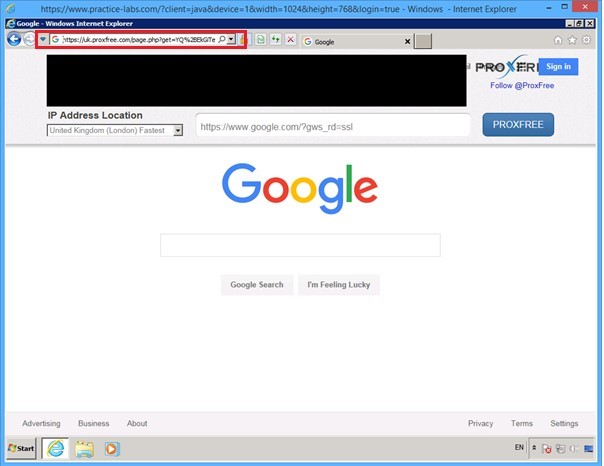Open File Explorer from the taskbar

pos(84,449)
